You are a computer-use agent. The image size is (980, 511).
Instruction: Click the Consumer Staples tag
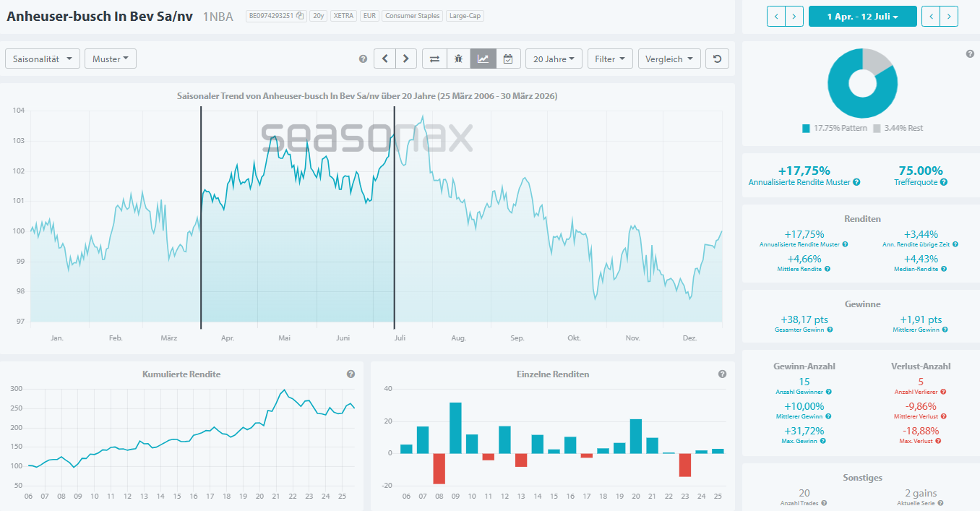[412, 16]
